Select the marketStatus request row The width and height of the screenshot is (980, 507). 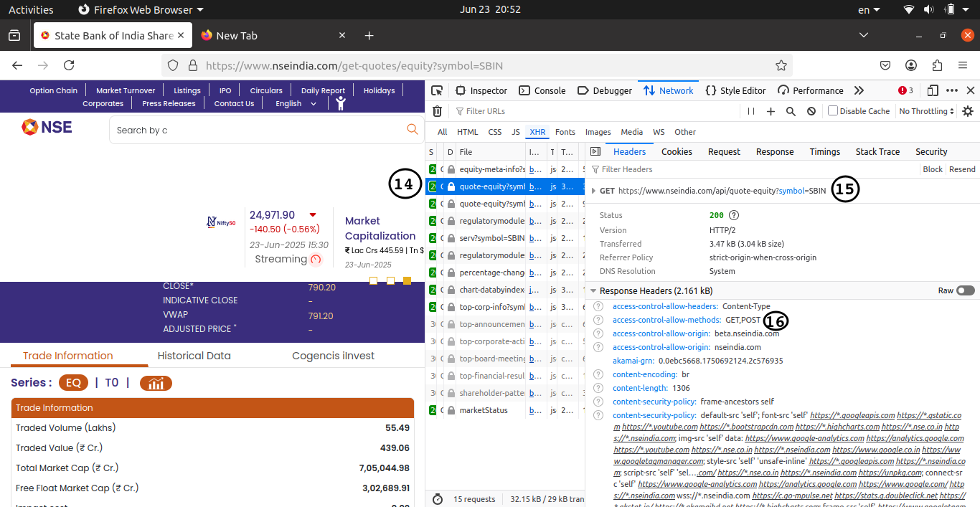click(504, 410)
